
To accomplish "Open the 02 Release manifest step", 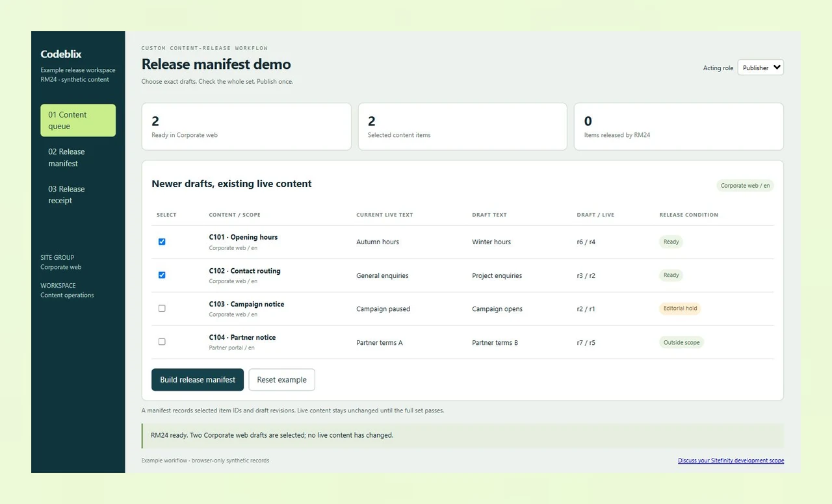I will pos(78,158).
